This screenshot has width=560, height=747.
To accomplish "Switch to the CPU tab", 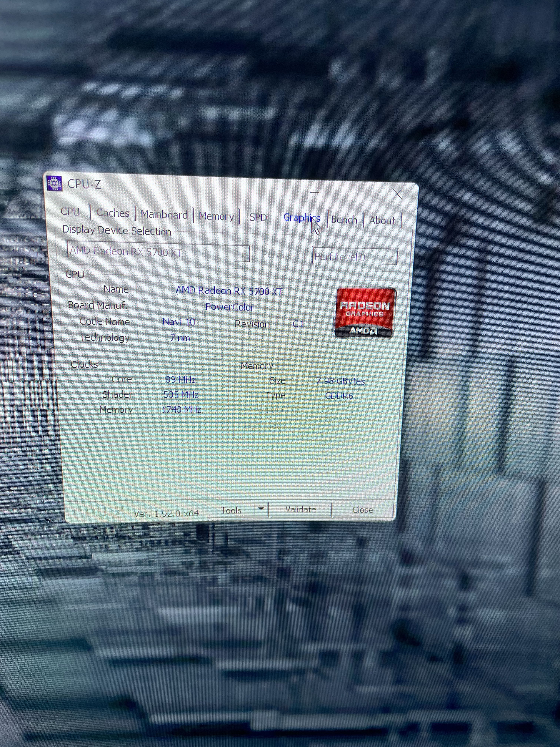I will [70, 212].
